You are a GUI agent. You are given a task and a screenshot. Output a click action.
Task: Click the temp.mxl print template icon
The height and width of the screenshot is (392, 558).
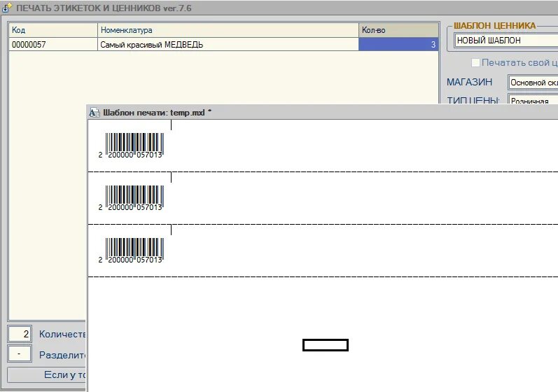[x=94, y=113]
